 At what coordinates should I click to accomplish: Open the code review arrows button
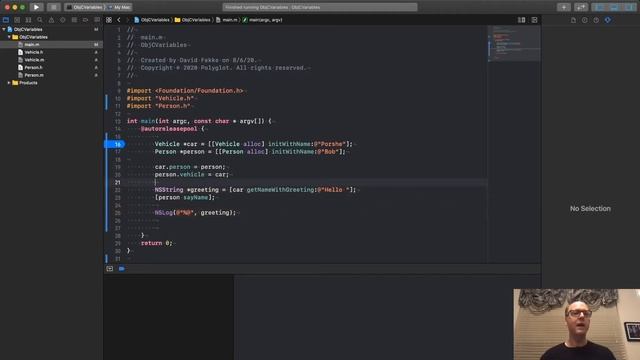pyautogui.click(x=580, y=7)
